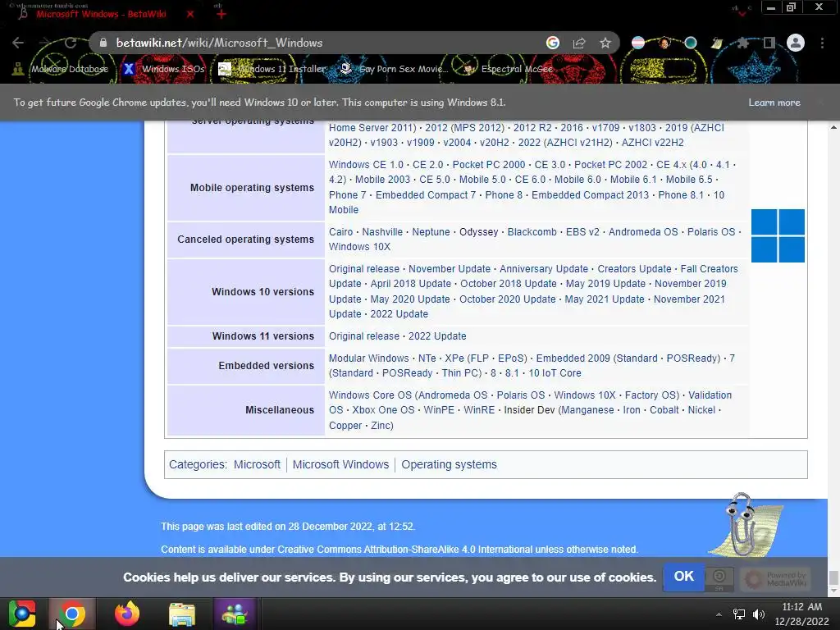This screenshot has width=840, height=630.
Task: Open the Validation OS link
Action: point(710,395)
